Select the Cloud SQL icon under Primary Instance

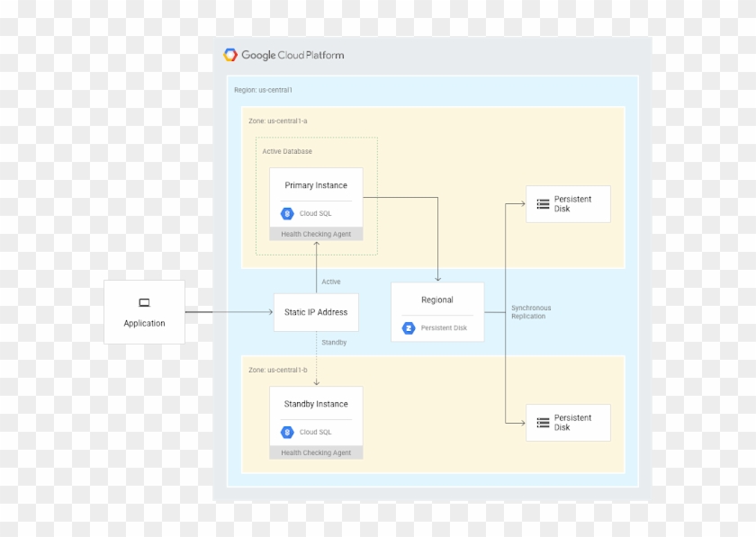click(288, 213)
